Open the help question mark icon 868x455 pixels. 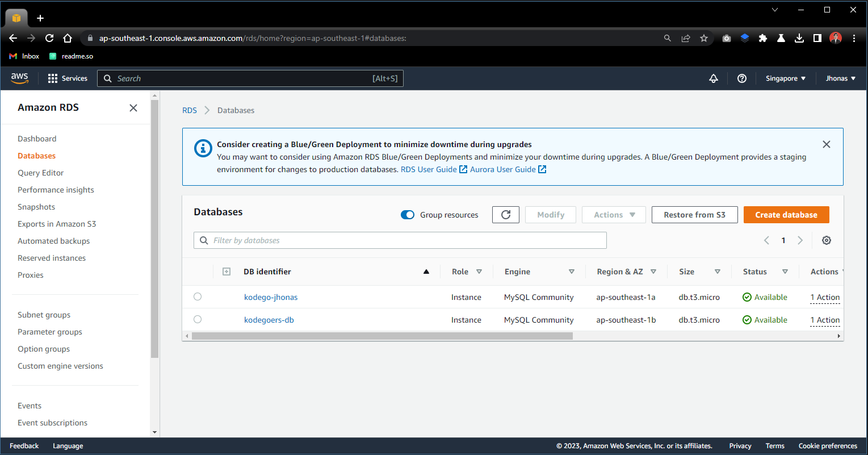click(x=742, y=78)
